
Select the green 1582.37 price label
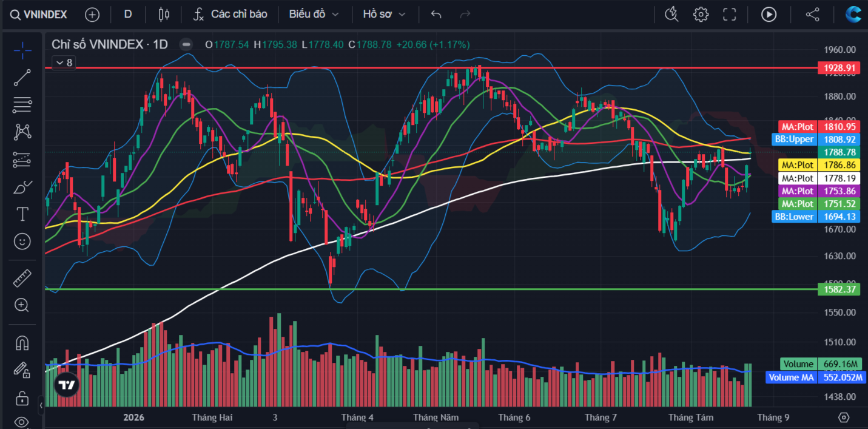pos(839,289)
